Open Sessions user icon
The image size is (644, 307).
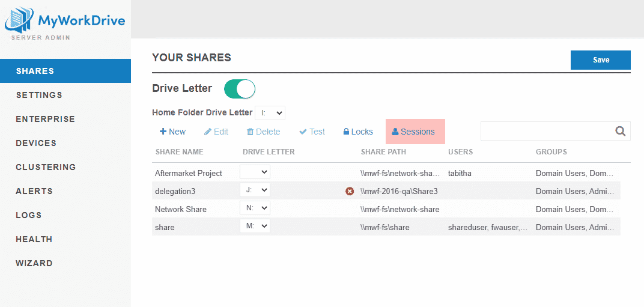tap(395, 132)
